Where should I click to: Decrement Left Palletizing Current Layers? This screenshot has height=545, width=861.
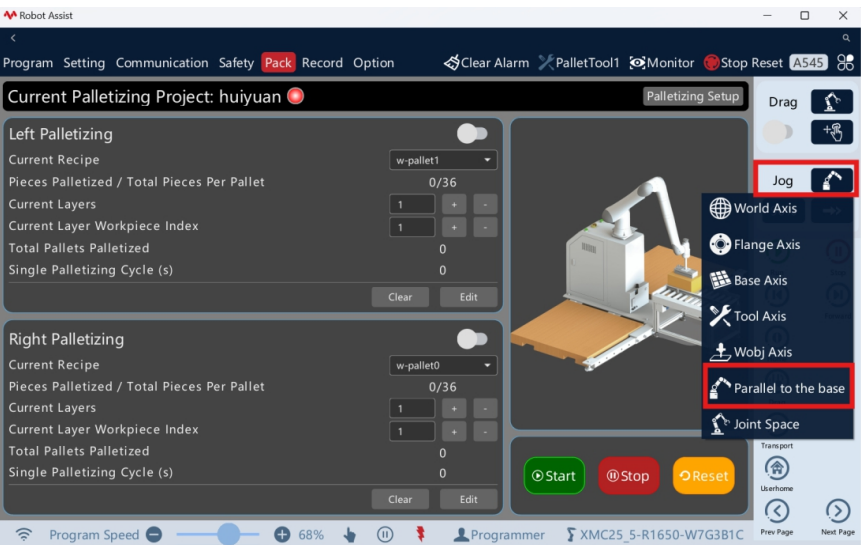coord(485,204)
